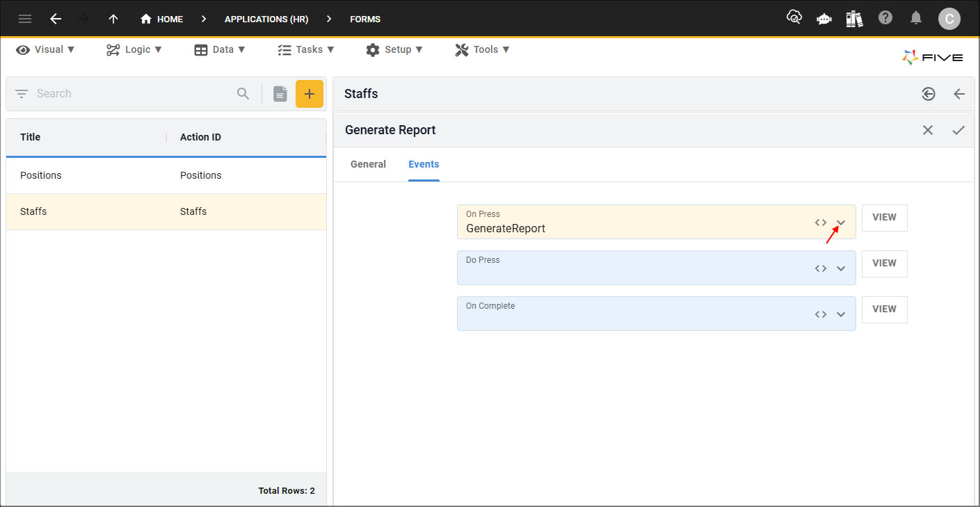Viewport: 980px width, 507px height.
Task: Save Generate Report with the checkmark icon
Action: [x=958, y=130]
